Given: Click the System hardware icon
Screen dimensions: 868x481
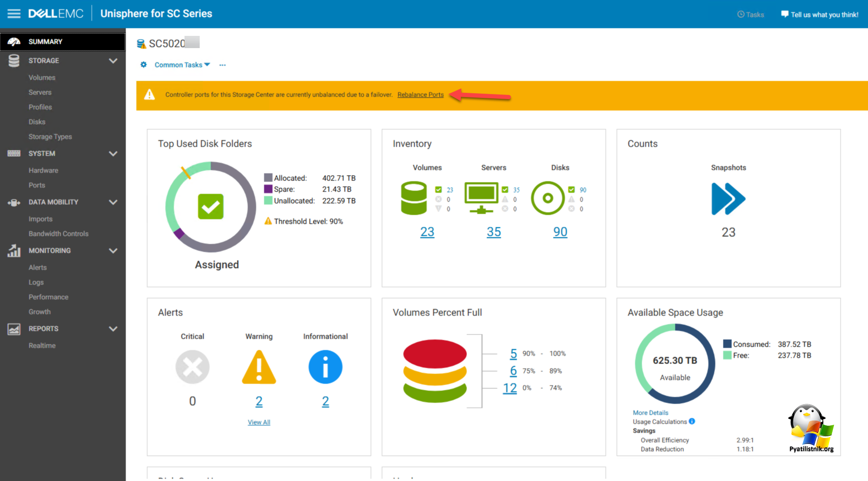Looking at the screenshot, I should (14, 154).
